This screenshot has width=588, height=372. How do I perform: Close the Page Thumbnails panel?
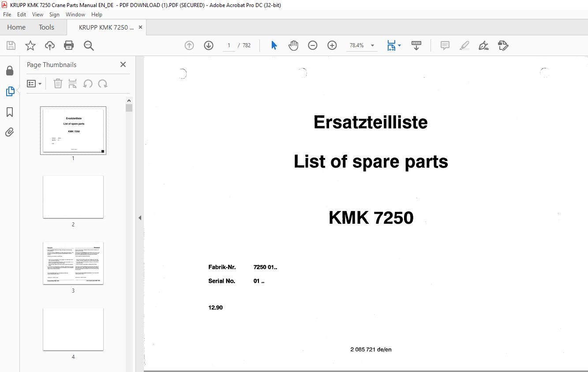[123, 64]
